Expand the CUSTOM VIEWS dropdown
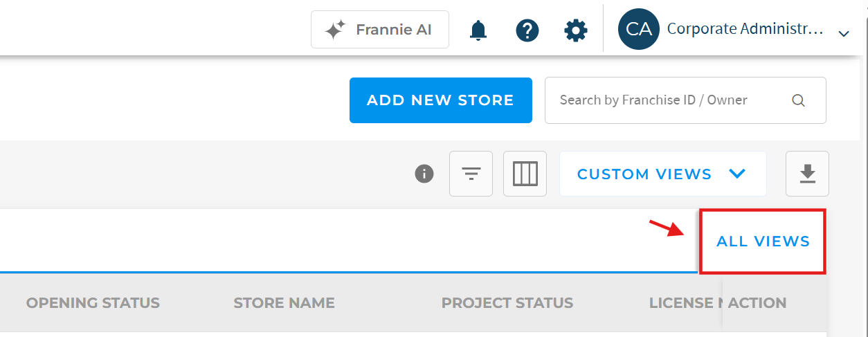 click(x=662, y=174)
